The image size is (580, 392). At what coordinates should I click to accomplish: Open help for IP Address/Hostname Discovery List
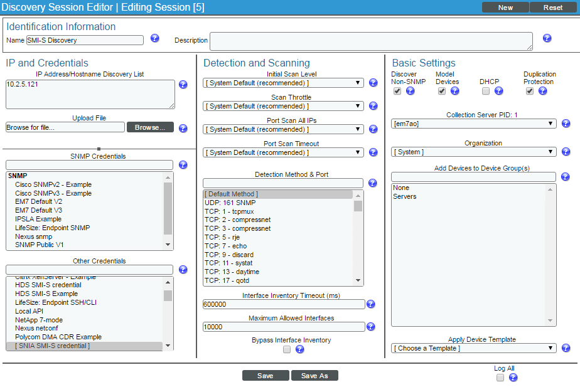[x=183, y=85]
